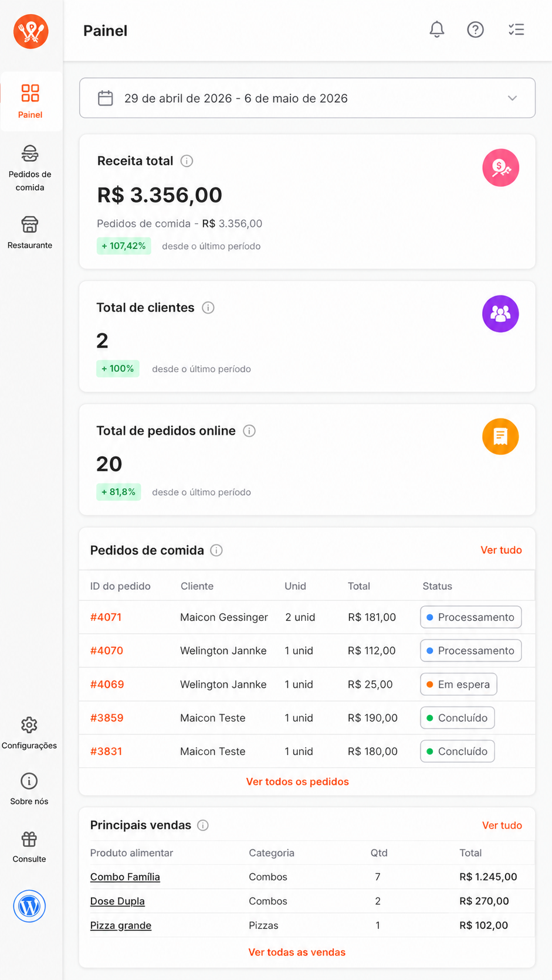Click R$ 181,00 total of order #4071
The width and height of the screenshot is (552, 980).
tap(372, 617)
